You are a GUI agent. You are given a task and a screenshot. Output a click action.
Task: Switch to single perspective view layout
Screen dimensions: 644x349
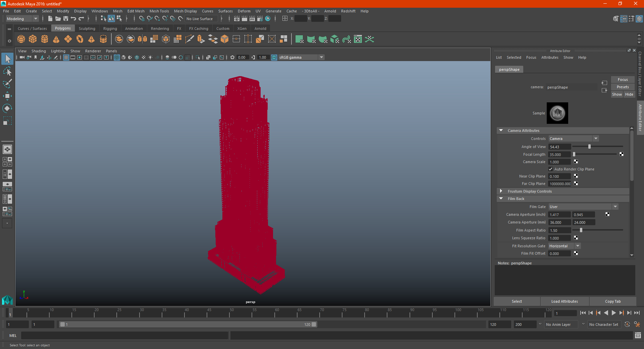[x=7, y=149]
